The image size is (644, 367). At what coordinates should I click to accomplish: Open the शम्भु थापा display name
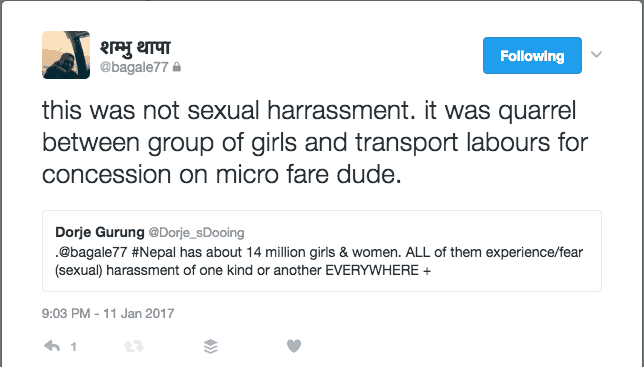click(x=135, y=47)
